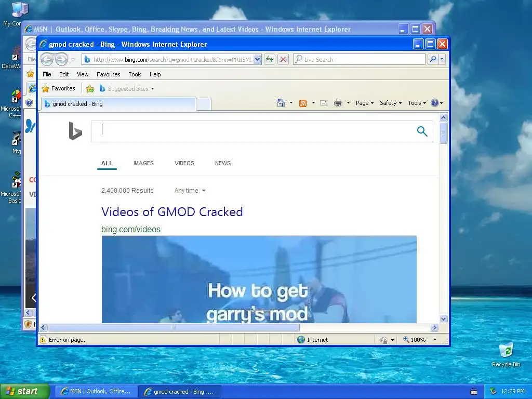Click the Error on page warning icon
Image resolution: width=532 pixels, height=399 pixels.
coord(43,340)
